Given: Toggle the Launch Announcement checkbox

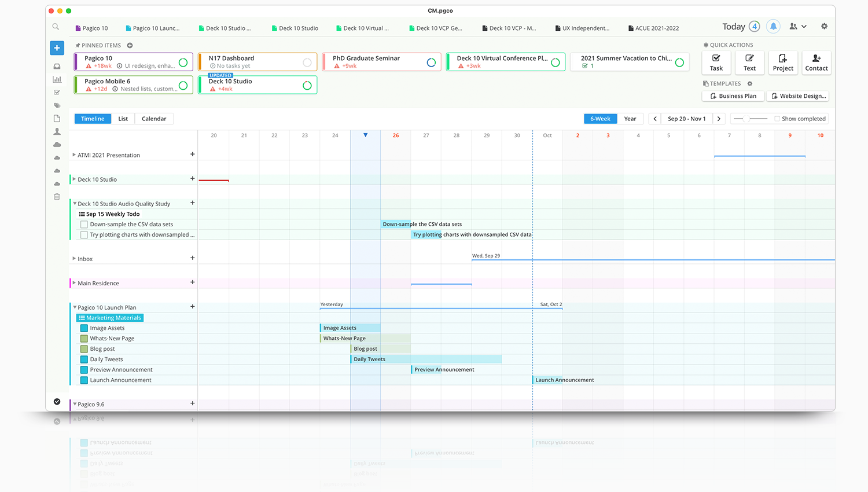Looking at the screenshot, I should point(84,380).
